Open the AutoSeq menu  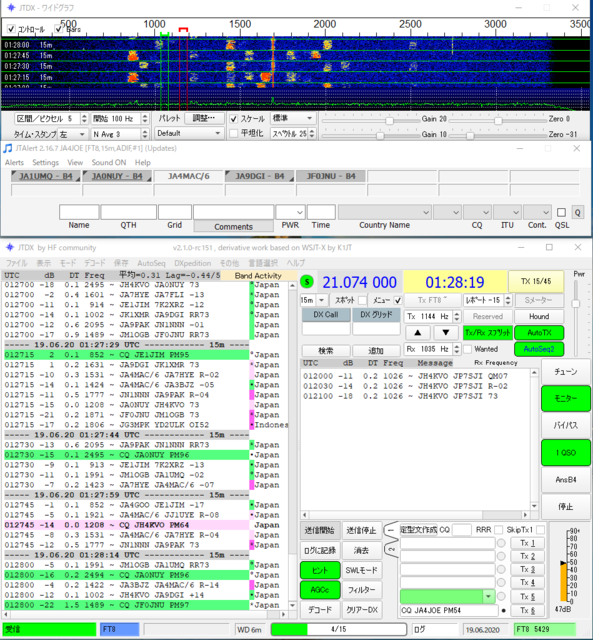[x=151, y=263]
